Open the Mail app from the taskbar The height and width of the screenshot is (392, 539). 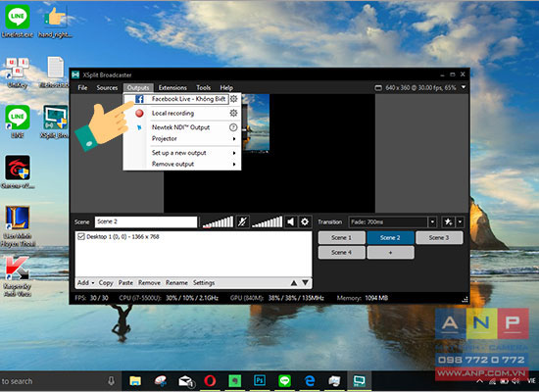pyautogui.click(x=186, y=380)
